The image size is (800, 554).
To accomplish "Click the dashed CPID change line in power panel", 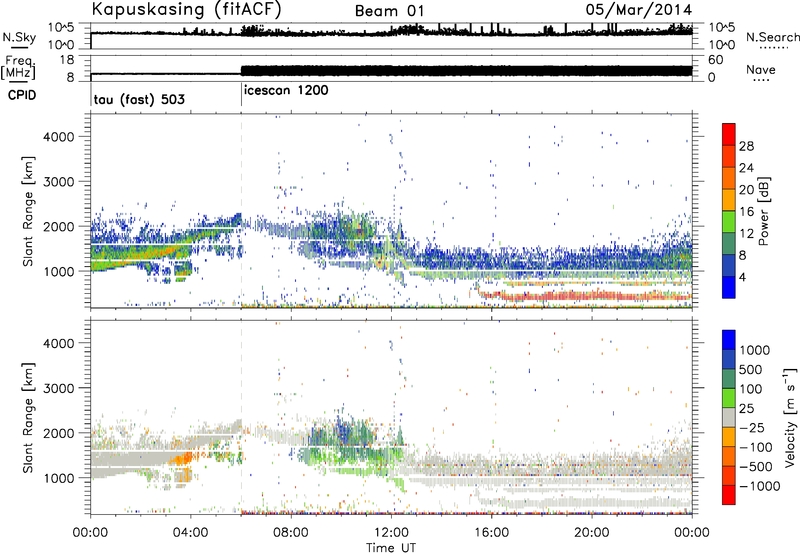I will pyautogui.click(x=241, y=211).
